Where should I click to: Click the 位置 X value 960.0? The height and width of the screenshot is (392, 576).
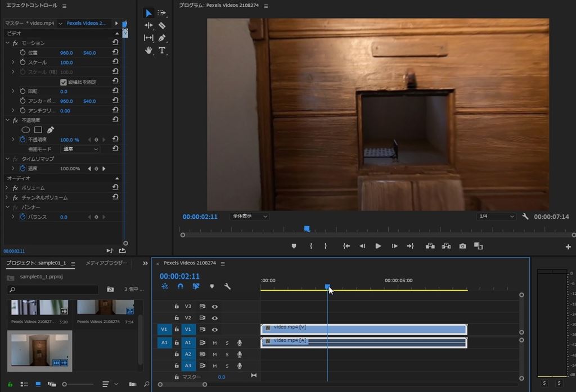66,53
